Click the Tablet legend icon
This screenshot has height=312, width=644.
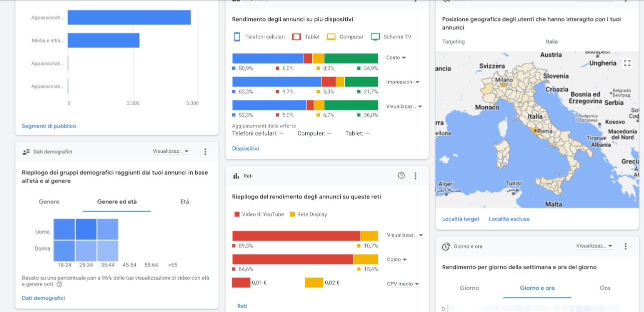pyautogui.click(x=296, y=36)
